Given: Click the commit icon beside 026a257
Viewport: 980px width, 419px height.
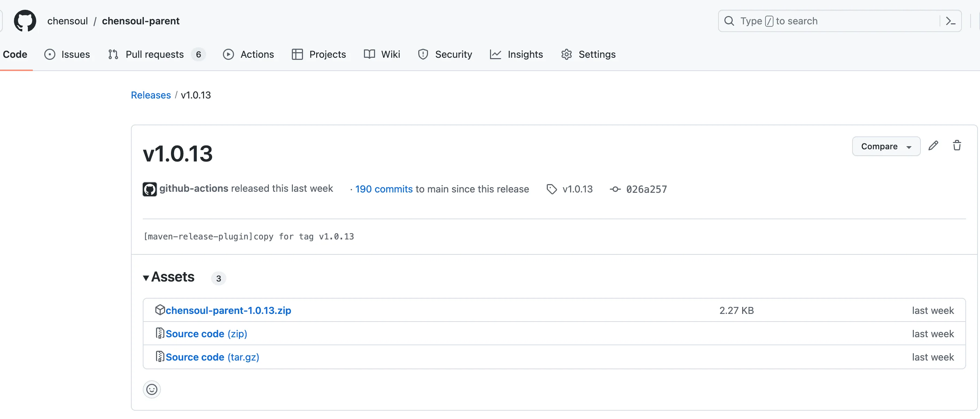Looking at the screenshot, I should [x=615, y=189].
